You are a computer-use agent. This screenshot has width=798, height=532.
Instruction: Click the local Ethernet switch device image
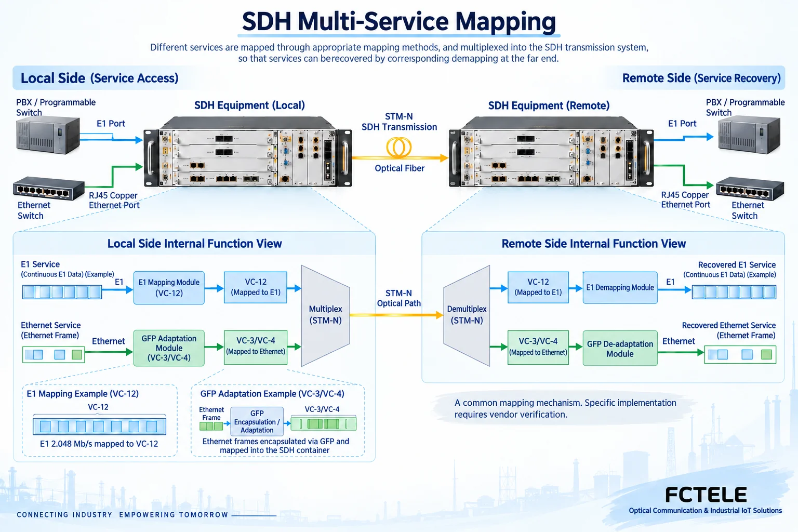point(49,189)
